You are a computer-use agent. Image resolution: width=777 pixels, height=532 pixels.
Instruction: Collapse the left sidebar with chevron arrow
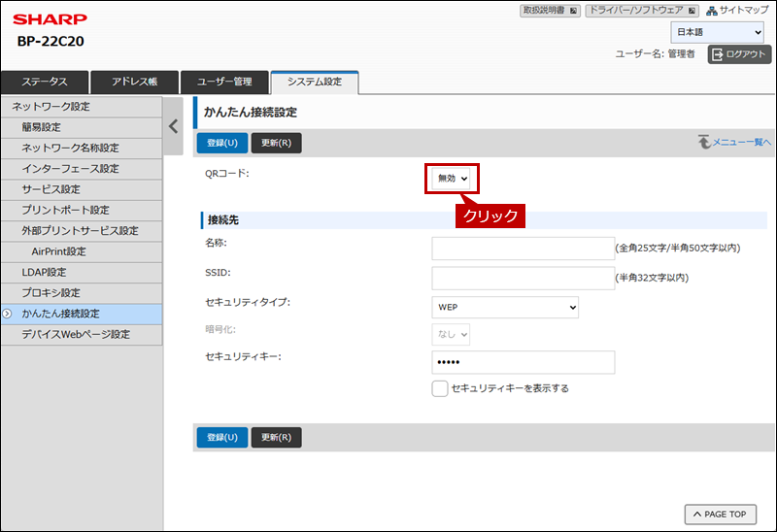point(173,126)
